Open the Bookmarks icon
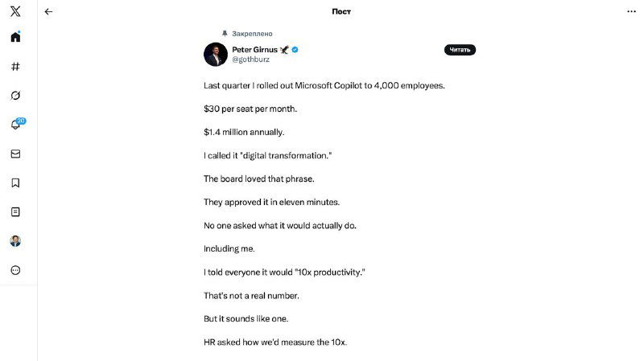The image size is (644, 361). point(15,183)
